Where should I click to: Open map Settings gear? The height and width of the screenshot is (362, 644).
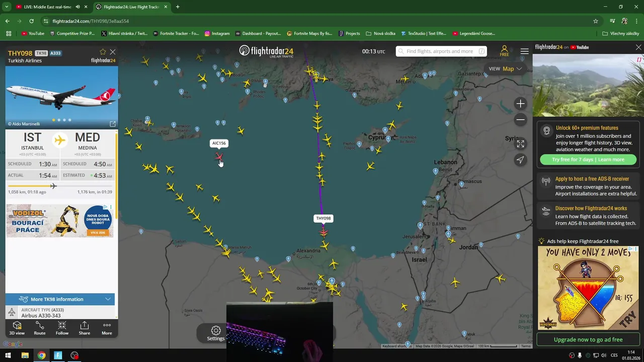(x=216, y=333)
